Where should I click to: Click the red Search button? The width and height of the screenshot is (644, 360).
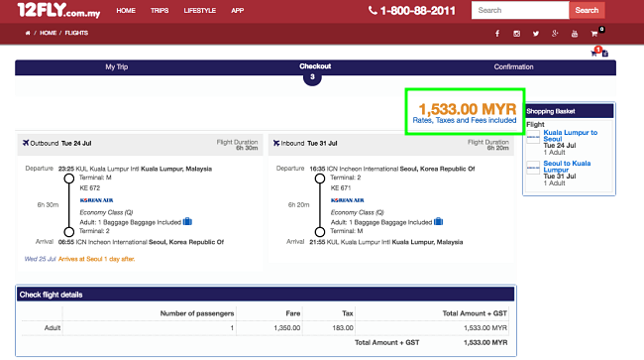click(x=587, y=10)
